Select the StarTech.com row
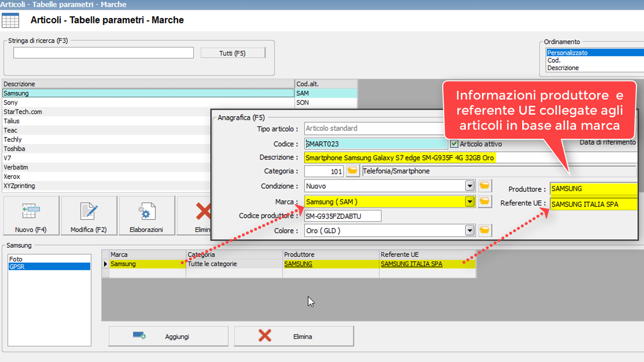Viewport: 644px width, 362px height. tap(106, 112)
